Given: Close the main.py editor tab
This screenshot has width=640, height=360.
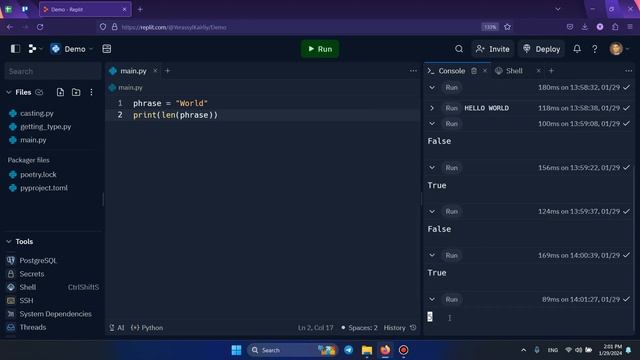Looking at the screenshot, I should click(x=155, y=71).
